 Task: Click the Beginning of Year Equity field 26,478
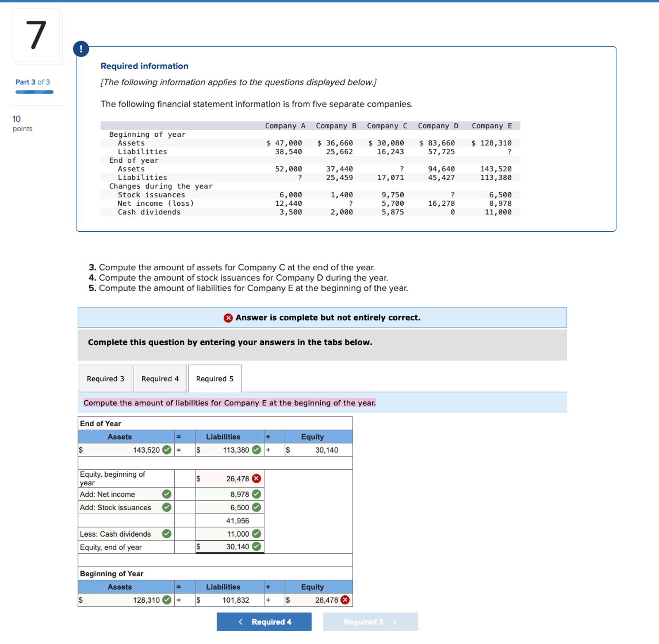(x=319, y=600)
